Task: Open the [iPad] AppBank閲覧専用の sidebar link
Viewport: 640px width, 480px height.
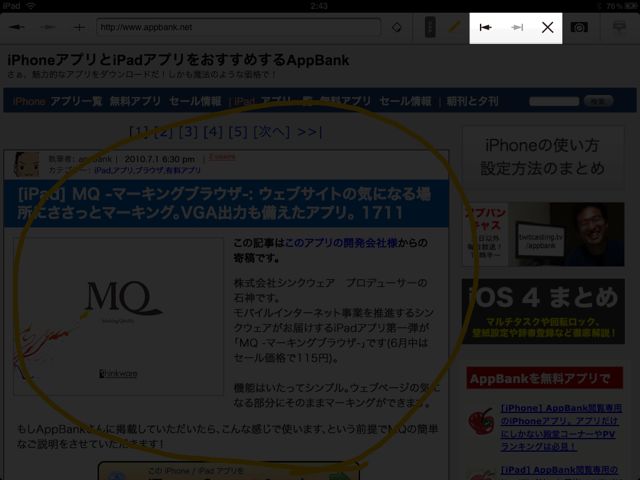Action: click(x=559, y=470)
